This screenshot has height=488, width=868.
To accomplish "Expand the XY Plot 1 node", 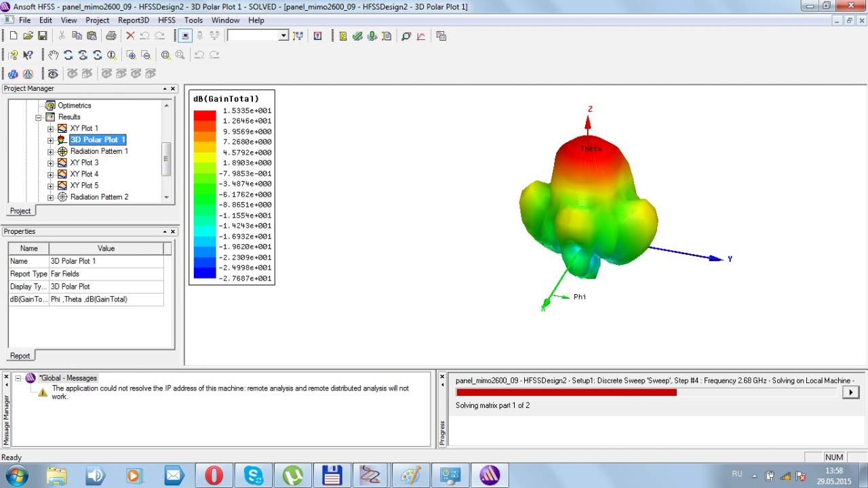I will (50, 129).
